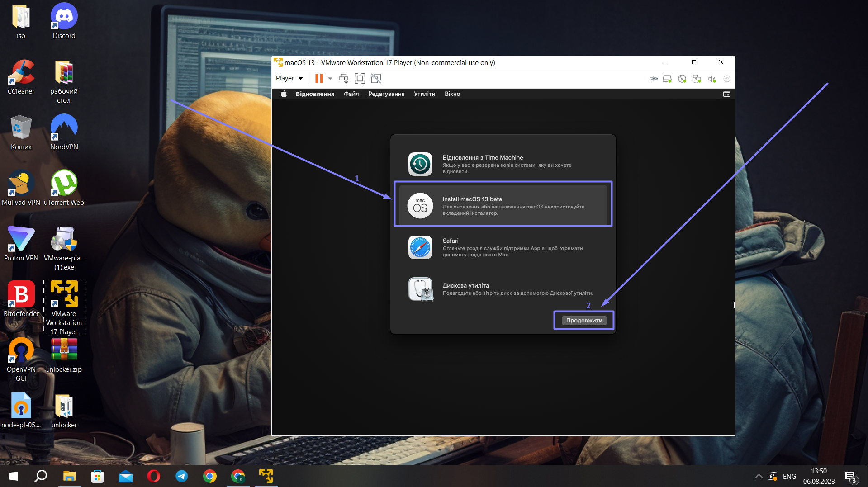Pause the virtual machine
The image size is (868, 487).
319,78
